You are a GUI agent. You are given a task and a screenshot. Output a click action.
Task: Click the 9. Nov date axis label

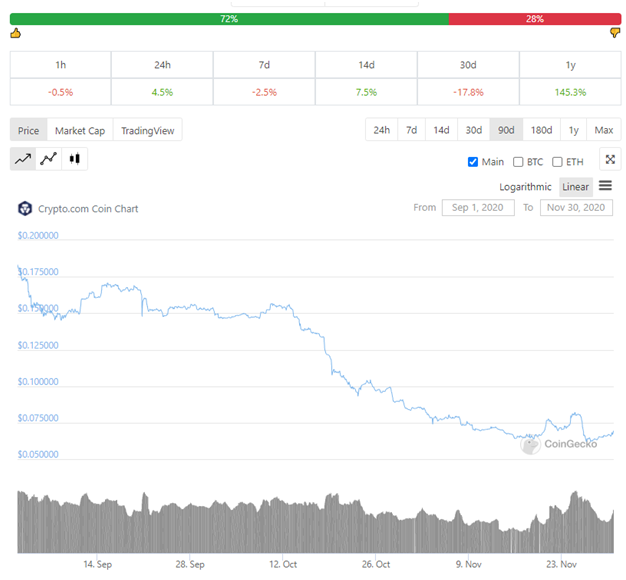469,564
